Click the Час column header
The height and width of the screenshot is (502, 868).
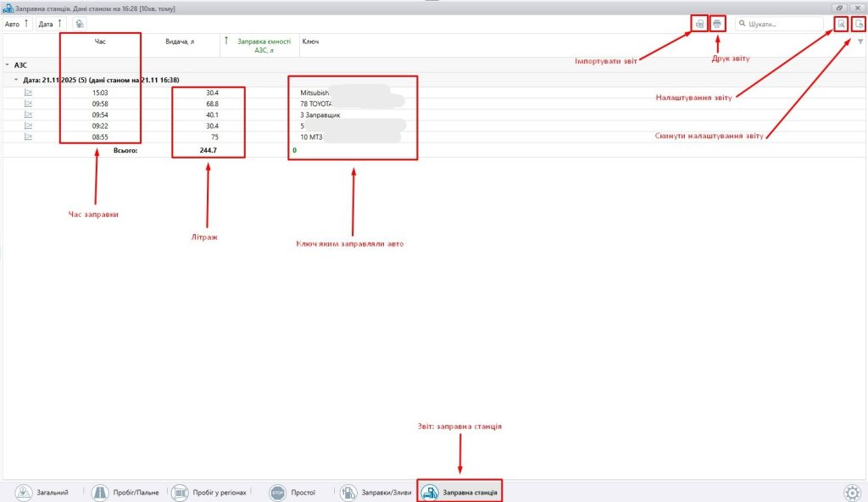coord(100,42)
